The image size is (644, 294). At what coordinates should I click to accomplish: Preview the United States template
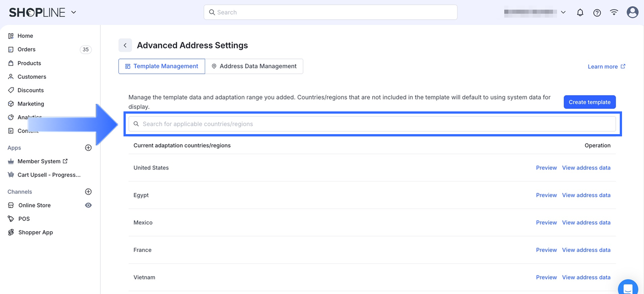546,168
